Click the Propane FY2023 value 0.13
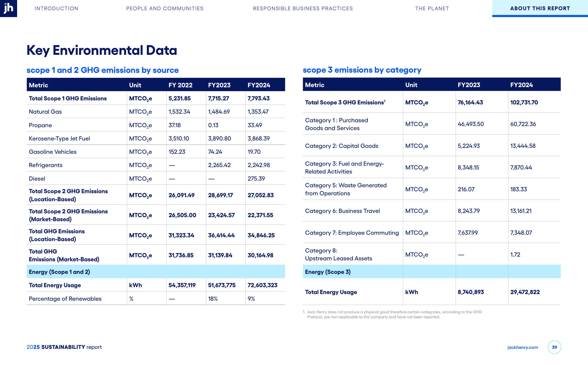The height and width of the screenshot is (365, 588). [213, 125]
